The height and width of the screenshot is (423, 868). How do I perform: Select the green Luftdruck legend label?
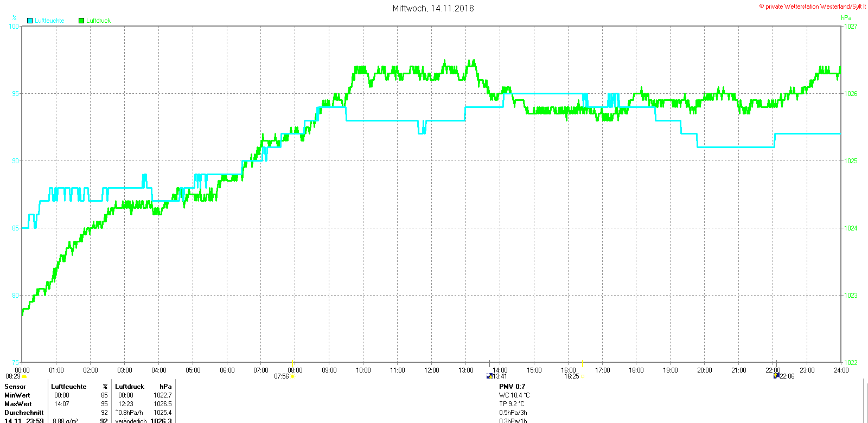tap(98, 21)
